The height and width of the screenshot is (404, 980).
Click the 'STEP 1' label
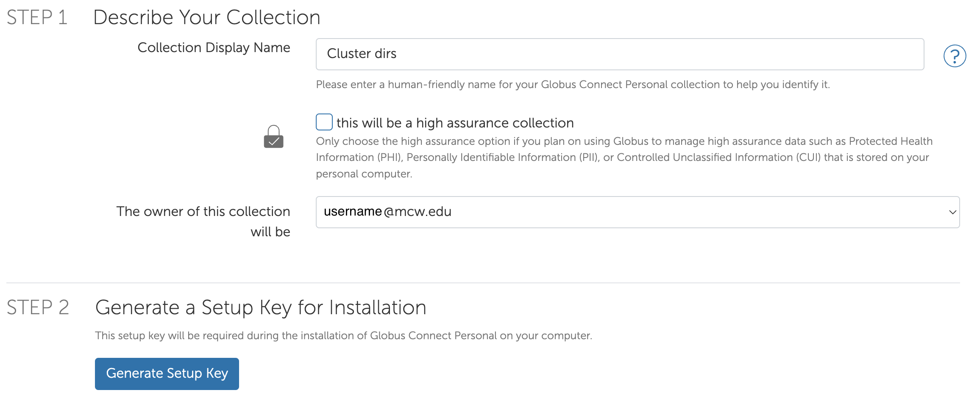click(x=37, y=17)
